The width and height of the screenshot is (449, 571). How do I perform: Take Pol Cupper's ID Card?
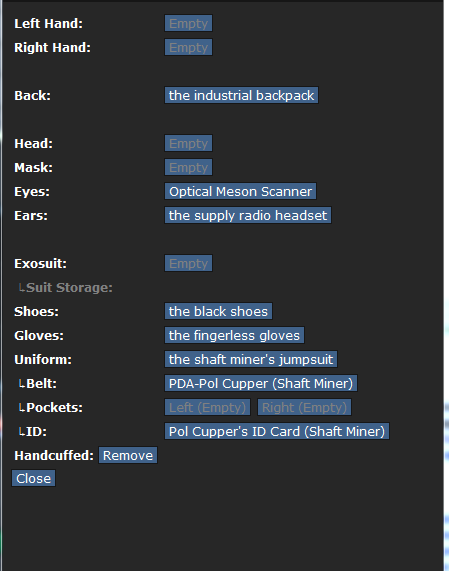[277, 432]
